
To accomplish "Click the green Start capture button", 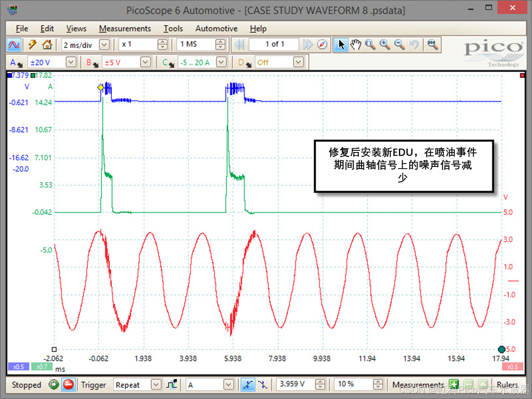I will tap(54, 385).
